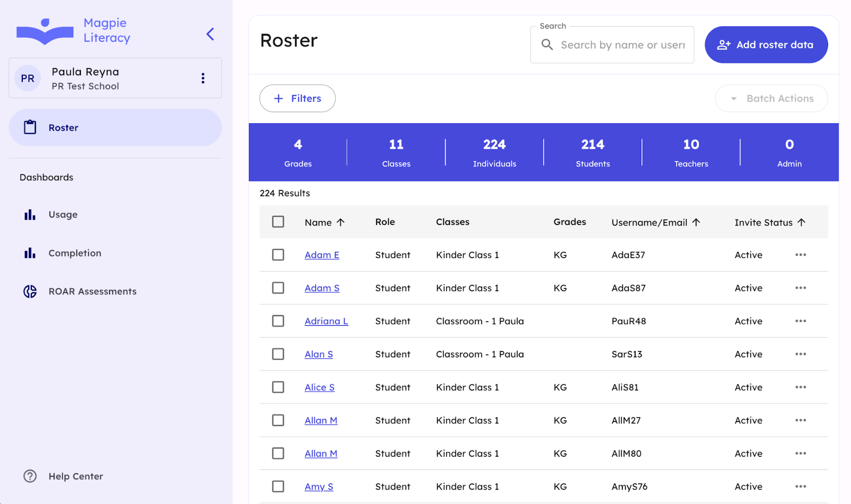Viewport: 851px width, 504px height.
Task: Sort by Invite Status column arrow
Action: 802,222
